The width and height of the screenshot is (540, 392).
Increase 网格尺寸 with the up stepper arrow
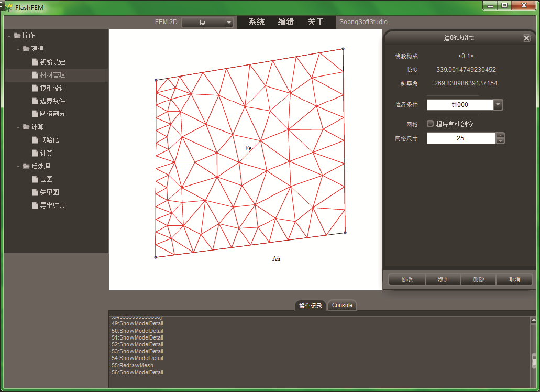pyautogui.click(x=500, y=135)
